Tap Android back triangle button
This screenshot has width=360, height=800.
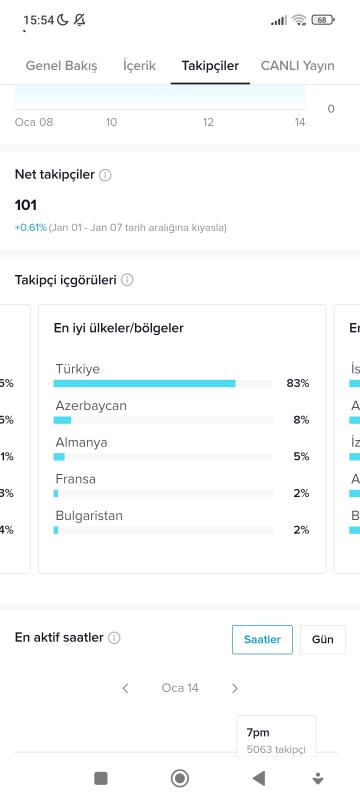(x=259, y=778)
